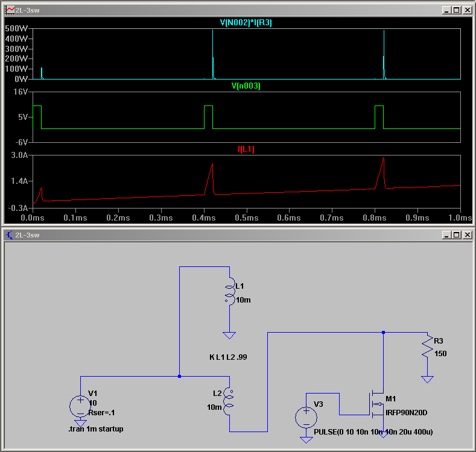
Task: Open the waveform window's title bar icon menu
Action: pyautogui.click(x=9, y=10)
